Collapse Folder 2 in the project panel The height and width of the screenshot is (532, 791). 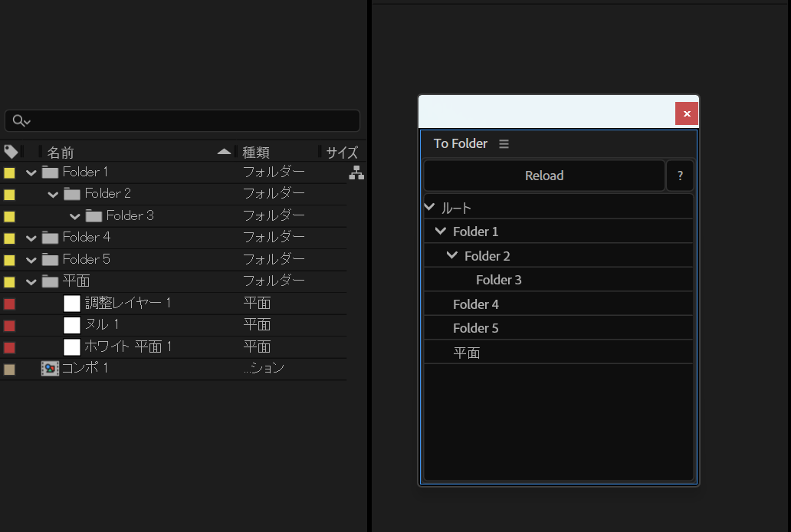(x=53, y=194)
